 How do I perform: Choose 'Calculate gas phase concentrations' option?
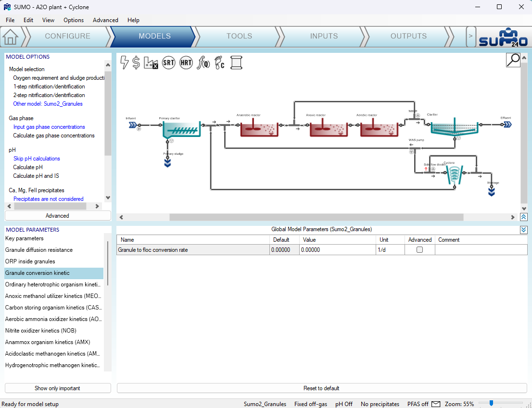pyautogui.click(x=54, y=136)
